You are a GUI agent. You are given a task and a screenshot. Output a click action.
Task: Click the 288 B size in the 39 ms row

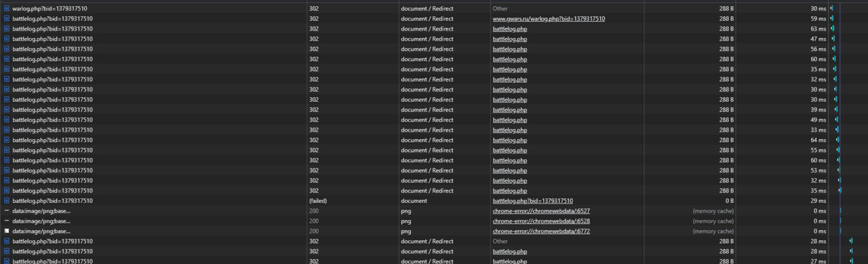[726, 110]
